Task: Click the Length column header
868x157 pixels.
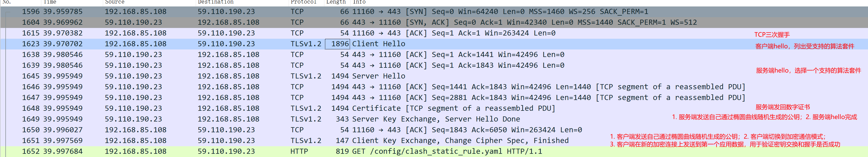Action: click(336, 2)
